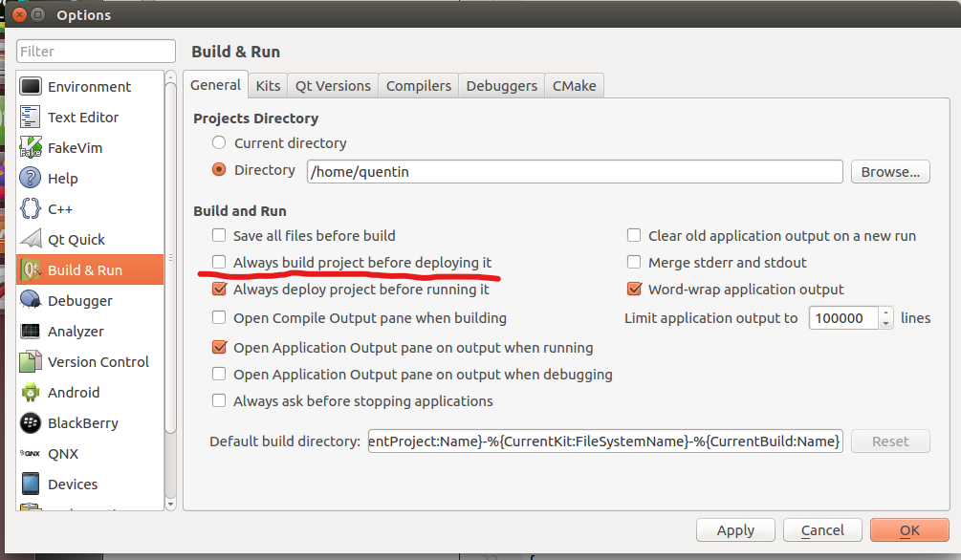Screen dimensions: 961x560
Task: Disable Word-wrap application output
Action: [634, 289]
